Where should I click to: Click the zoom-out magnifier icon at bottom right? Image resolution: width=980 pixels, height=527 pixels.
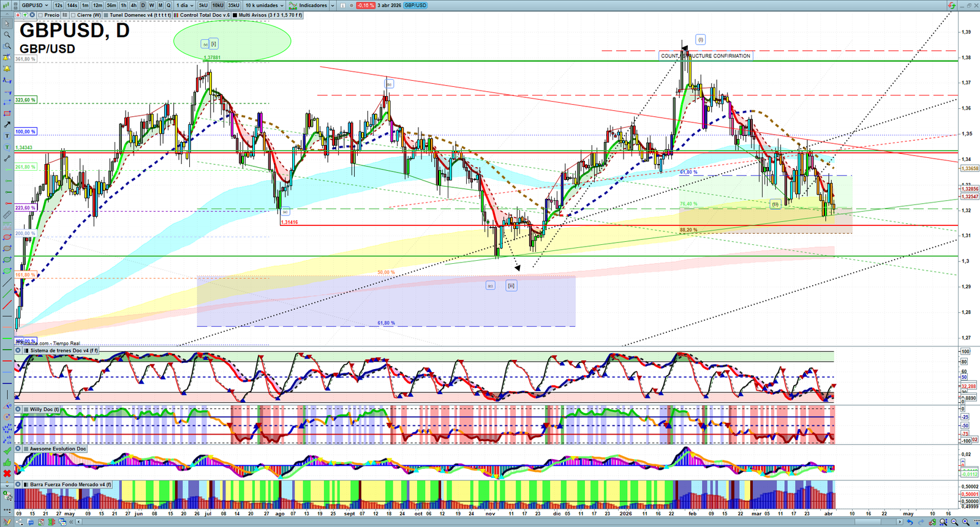pyautogui.click(x=955, y=522)
